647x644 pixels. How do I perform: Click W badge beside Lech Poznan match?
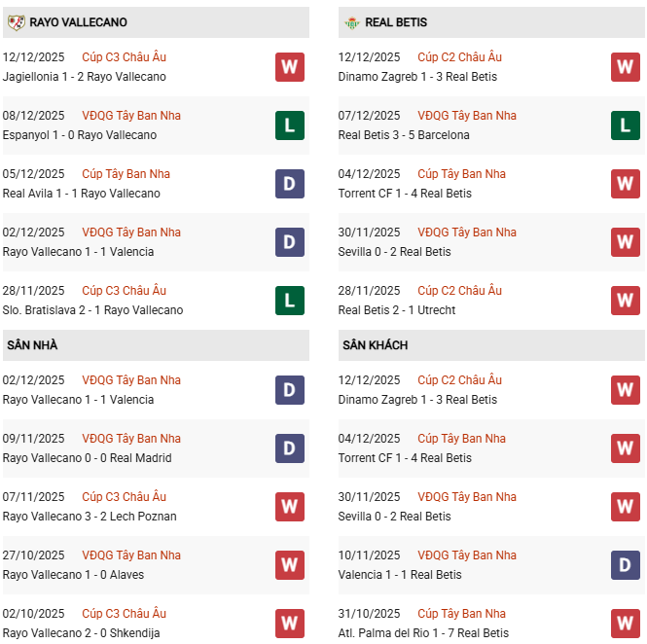[290, 507]
